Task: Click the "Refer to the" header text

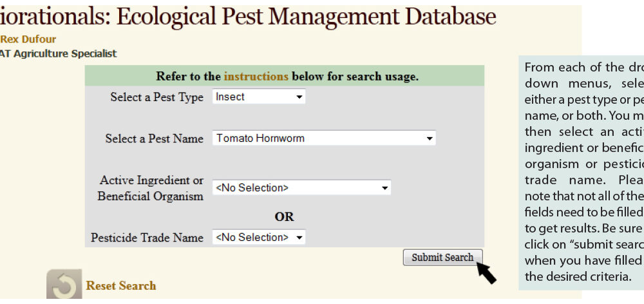Action: click(188, 77)
